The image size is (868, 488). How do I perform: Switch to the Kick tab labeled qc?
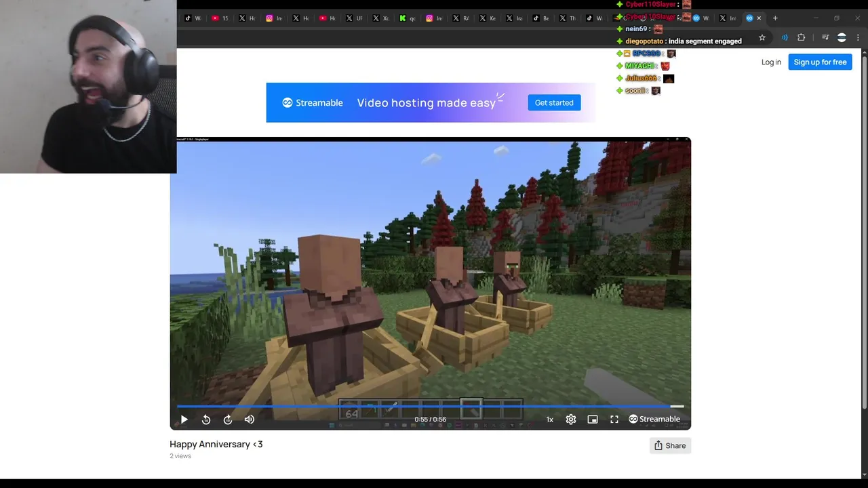point(408,18)
